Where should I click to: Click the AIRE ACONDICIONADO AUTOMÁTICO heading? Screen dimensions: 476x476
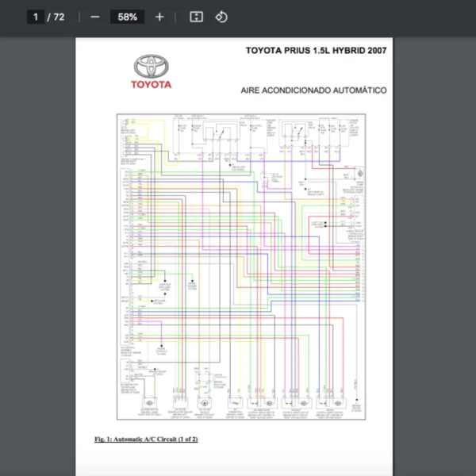click(x=313, y=90)
